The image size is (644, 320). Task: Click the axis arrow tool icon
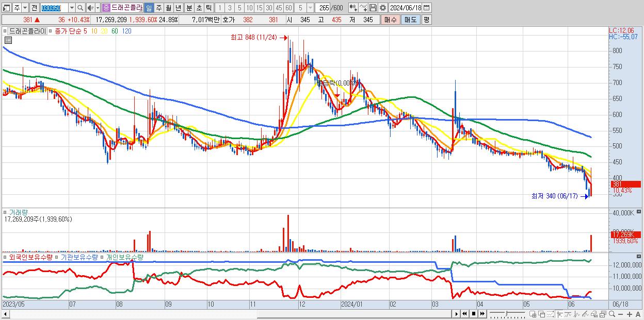pyautogui.click(x=559, y=314)
